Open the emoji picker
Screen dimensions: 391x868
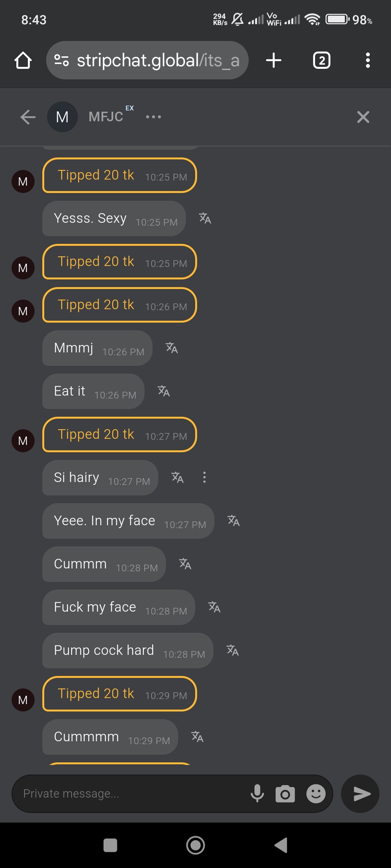tap(316, 793)
